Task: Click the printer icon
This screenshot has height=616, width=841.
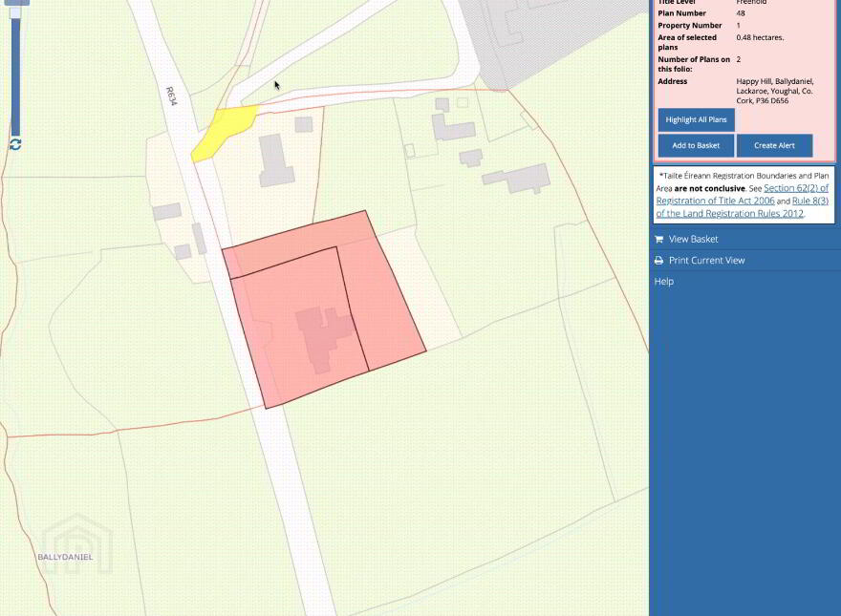Action: tap(658, 261)
